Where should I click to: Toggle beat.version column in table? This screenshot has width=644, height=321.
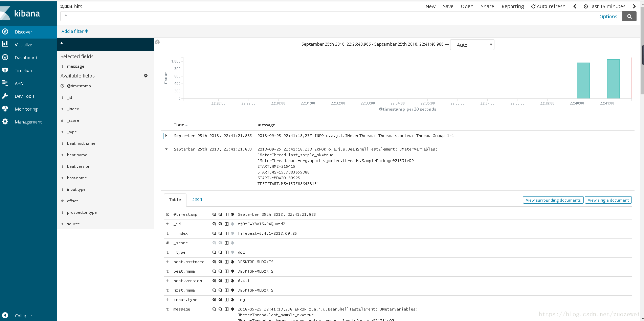(x=227, y=281)
